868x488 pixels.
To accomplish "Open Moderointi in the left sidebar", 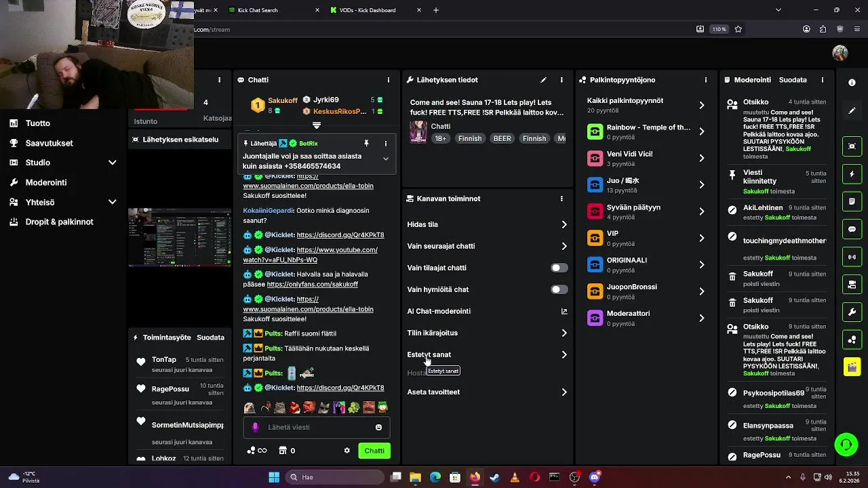I will pos(46,182).
